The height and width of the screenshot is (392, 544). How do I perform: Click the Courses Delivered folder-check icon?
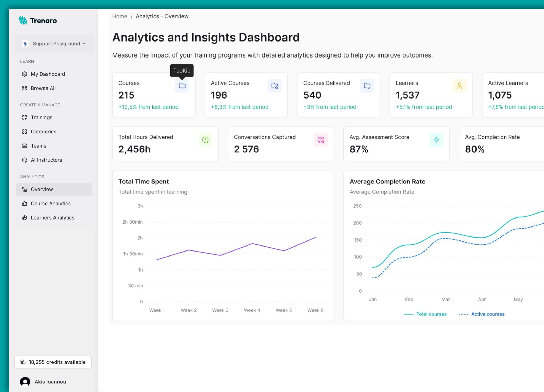367,86
